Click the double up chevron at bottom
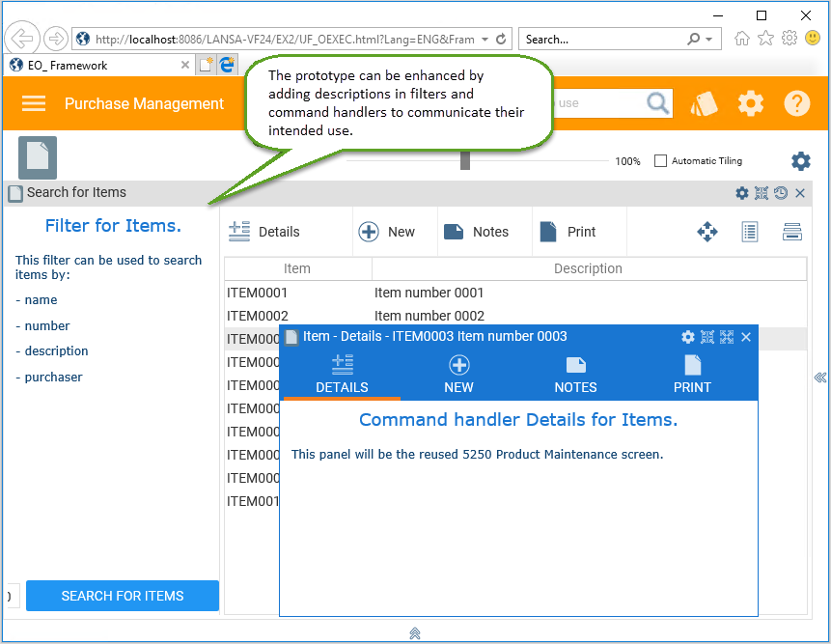The image size is (831, 644). (415, 632)
